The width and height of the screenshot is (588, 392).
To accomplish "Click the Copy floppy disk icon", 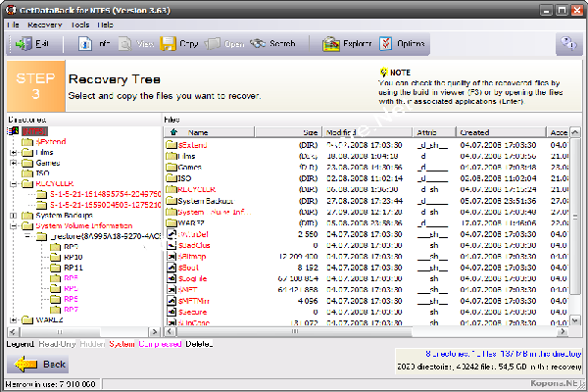I will pos(168,44).
